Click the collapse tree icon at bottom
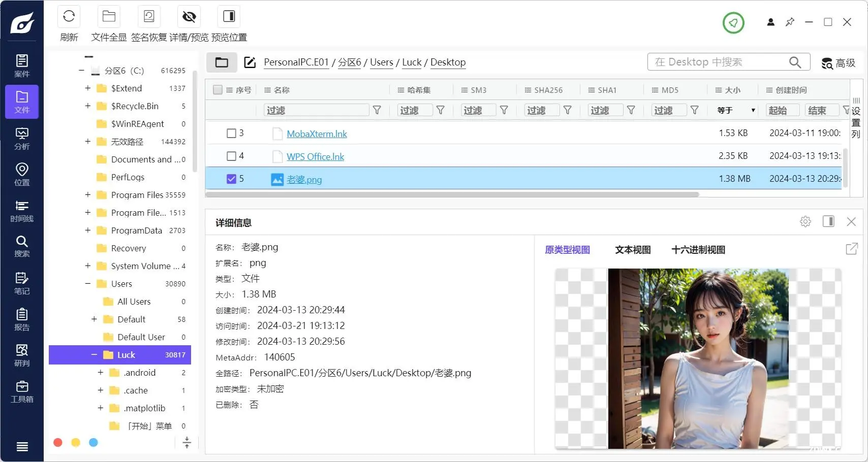Viewport: 868px width, 462px height. tap(187, 443)
